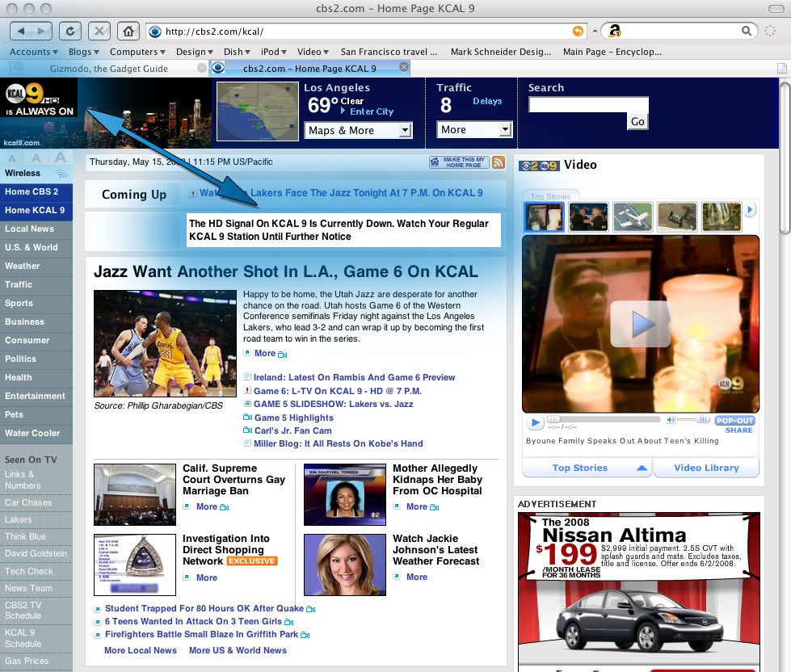Open the Blogs bookmarks menu
The height and width of the screenshot is (672, 791).
[x=83, y=52]
